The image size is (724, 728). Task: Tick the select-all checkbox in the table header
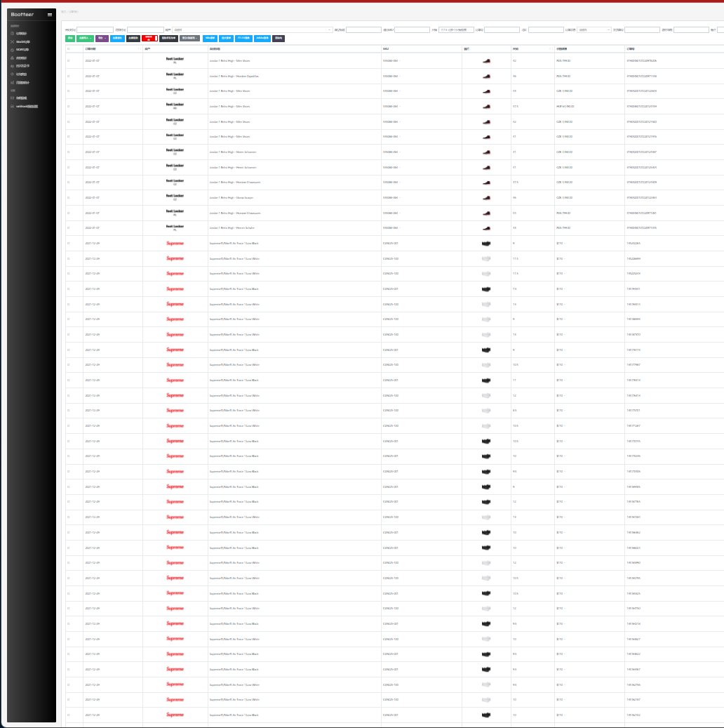click(68, 48)
